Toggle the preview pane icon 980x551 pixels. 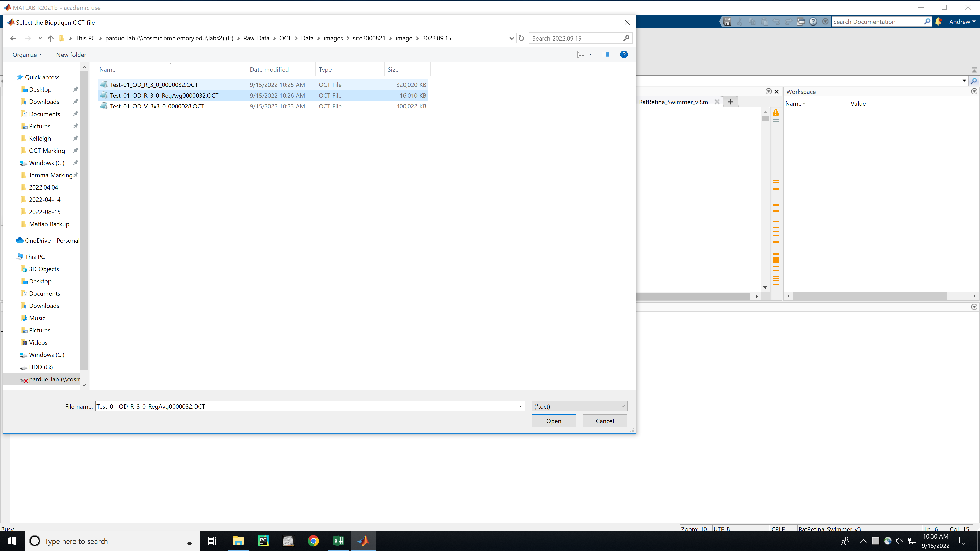point(605,54)
